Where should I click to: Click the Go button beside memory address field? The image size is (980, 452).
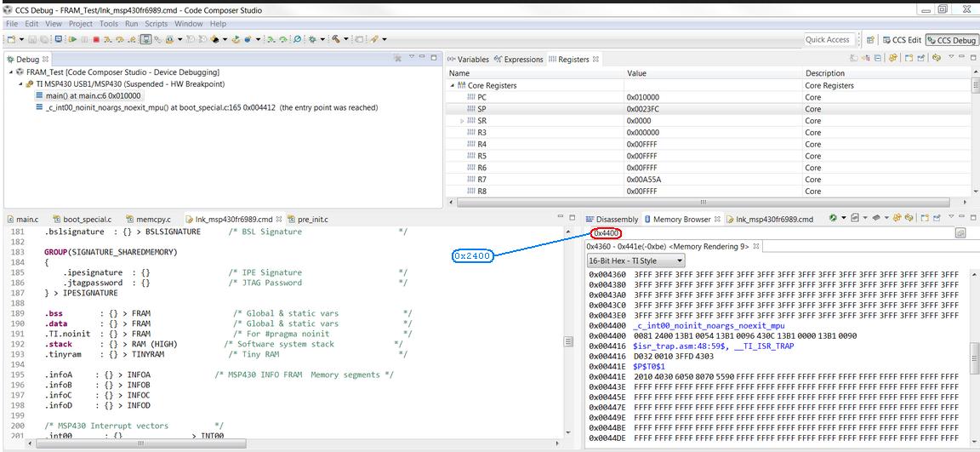pos(960,232)
